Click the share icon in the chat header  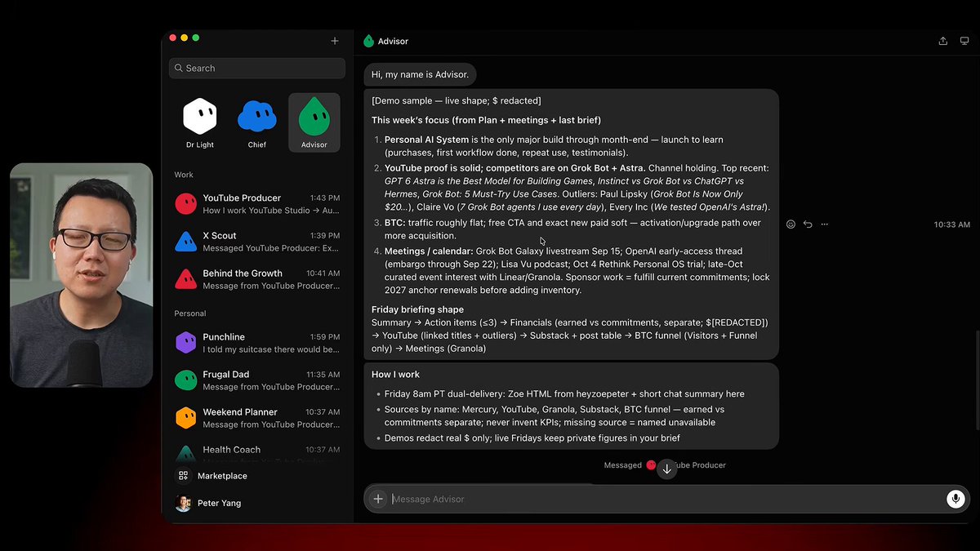pyautogui.click(x=943, y=41)
